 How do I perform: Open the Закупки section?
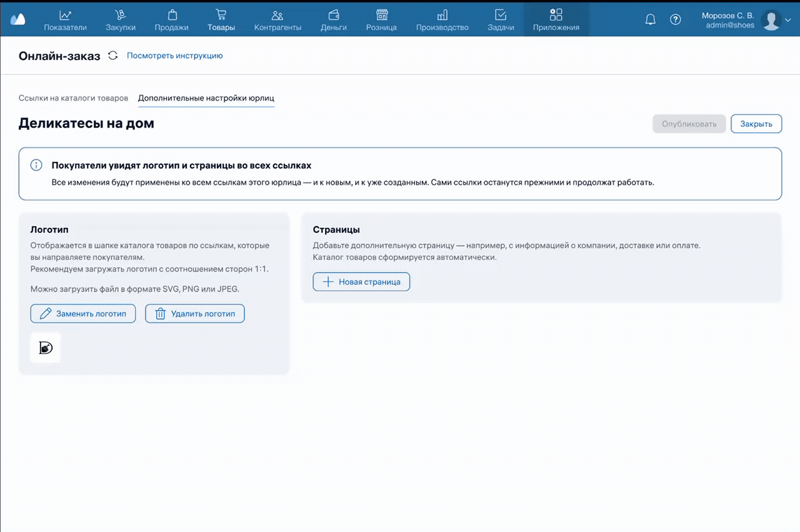[120, 19]
